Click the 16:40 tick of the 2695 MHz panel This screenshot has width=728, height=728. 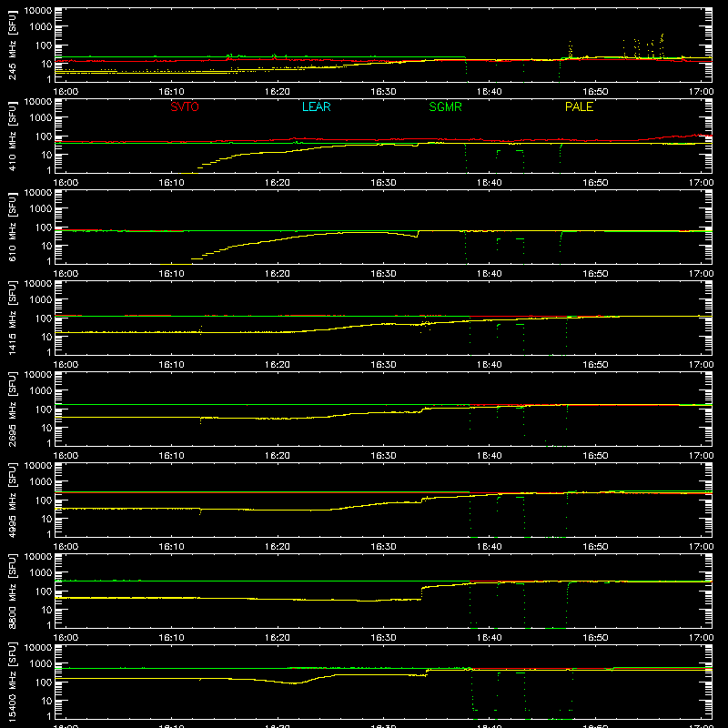490,456
